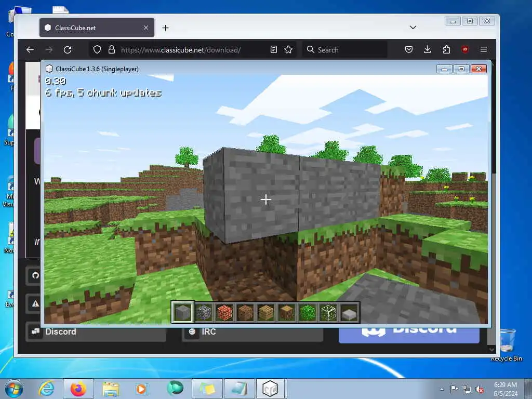Select the wooden planks block in the hotbar

coord(265,312)
